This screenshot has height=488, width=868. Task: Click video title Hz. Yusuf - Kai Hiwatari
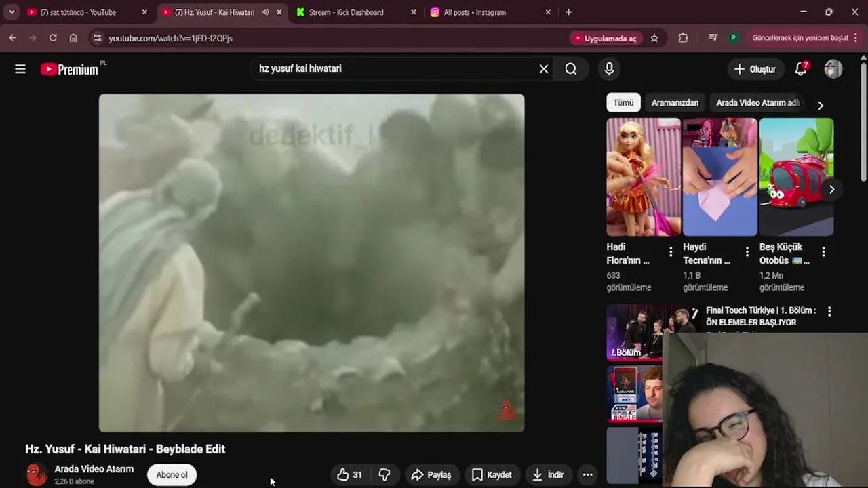tap(125, 449)
